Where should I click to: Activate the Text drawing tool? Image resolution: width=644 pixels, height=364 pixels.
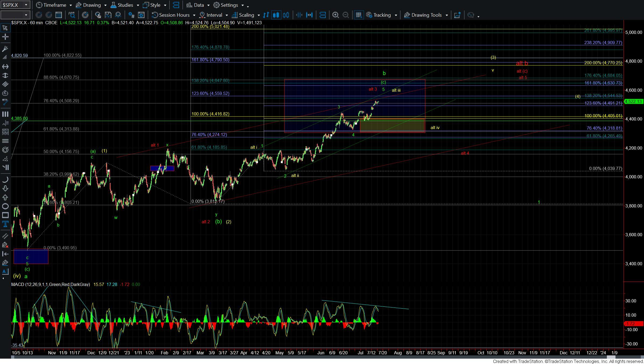tap(5, 224)
